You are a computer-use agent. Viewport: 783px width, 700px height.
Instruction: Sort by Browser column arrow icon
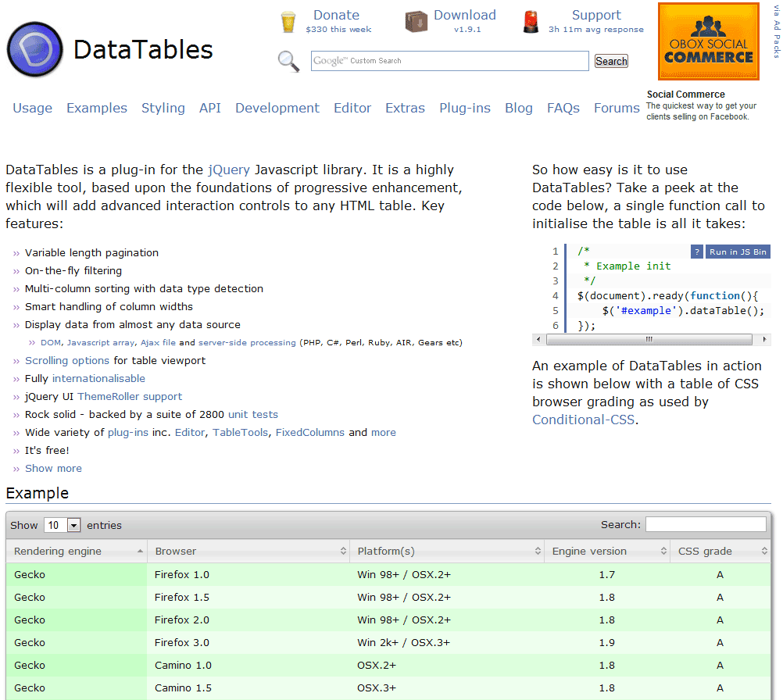(x=343, y=552)
